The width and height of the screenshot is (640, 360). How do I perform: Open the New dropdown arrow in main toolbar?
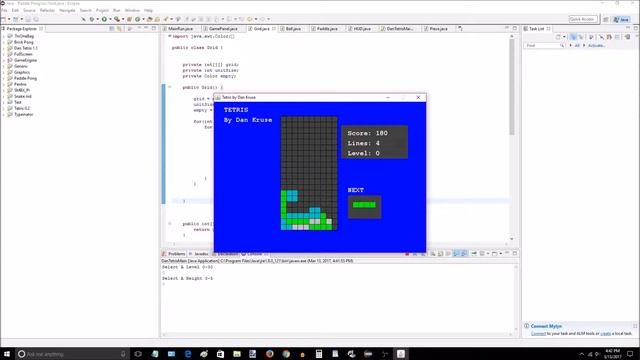click(x=9, y=19)
